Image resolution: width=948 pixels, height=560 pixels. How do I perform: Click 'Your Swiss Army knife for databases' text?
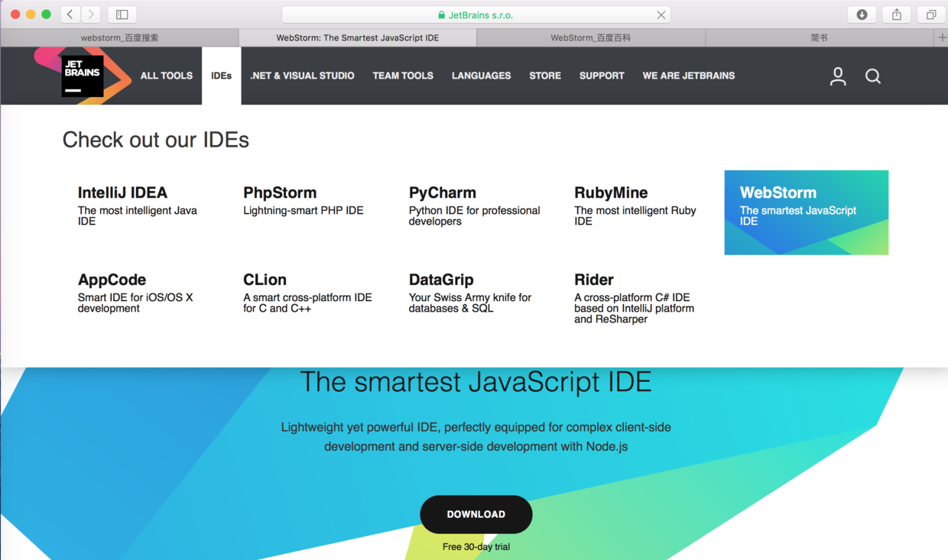point(470,303)
